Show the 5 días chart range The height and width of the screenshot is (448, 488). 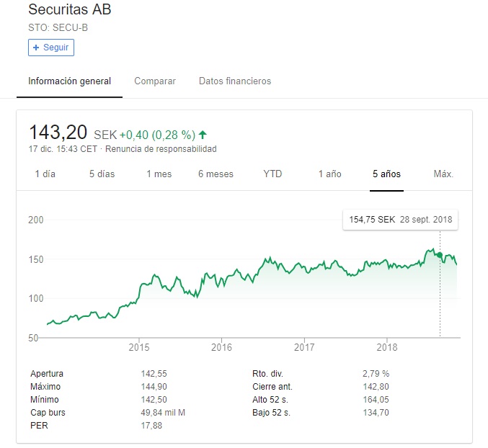coord(102,174)
